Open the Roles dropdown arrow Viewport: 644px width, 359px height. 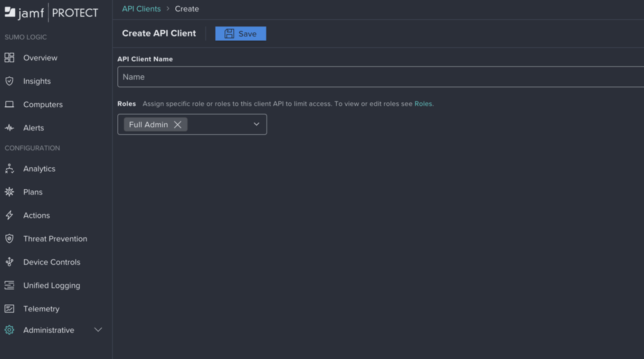(256, 125)
